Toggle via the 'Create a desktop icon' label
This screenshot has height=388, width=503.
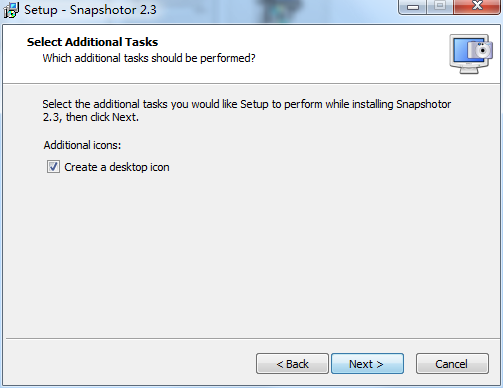(x=117, y=167)
